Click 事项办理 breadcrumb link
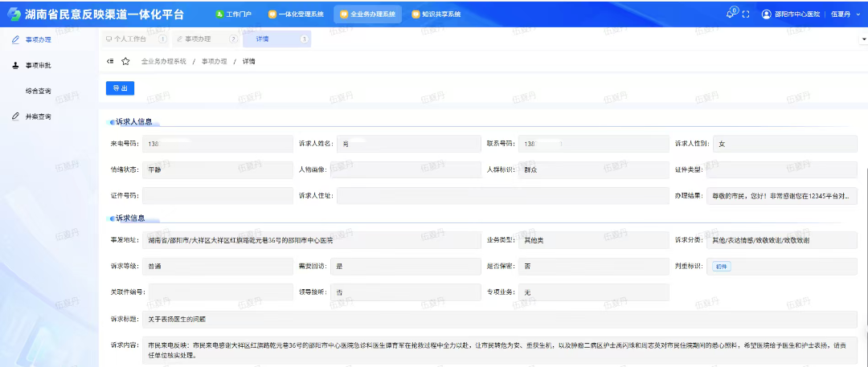 214,61
